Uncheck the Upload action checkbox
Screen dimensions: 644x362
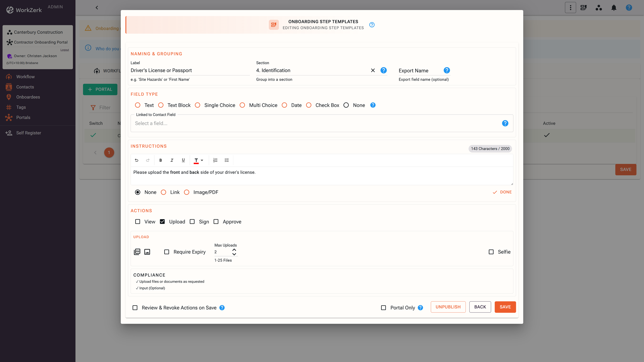pos(162,222)
